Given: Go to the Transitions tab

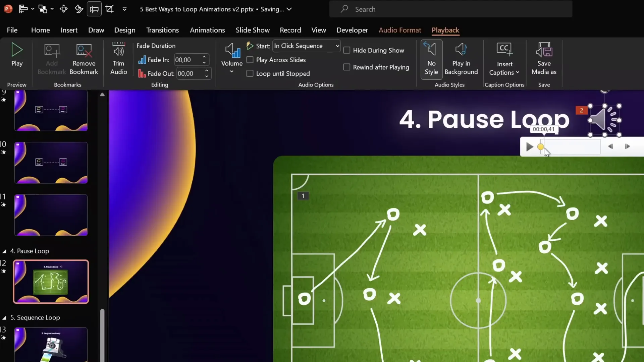Looking at the screenshot, I should coord(162,30).
